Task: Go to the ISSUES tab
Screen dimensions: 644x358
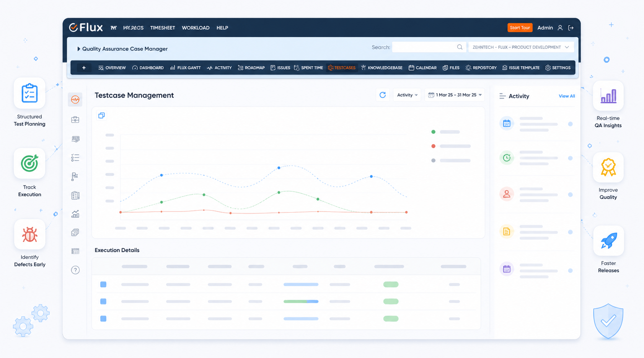Action: tap(280, 68)
